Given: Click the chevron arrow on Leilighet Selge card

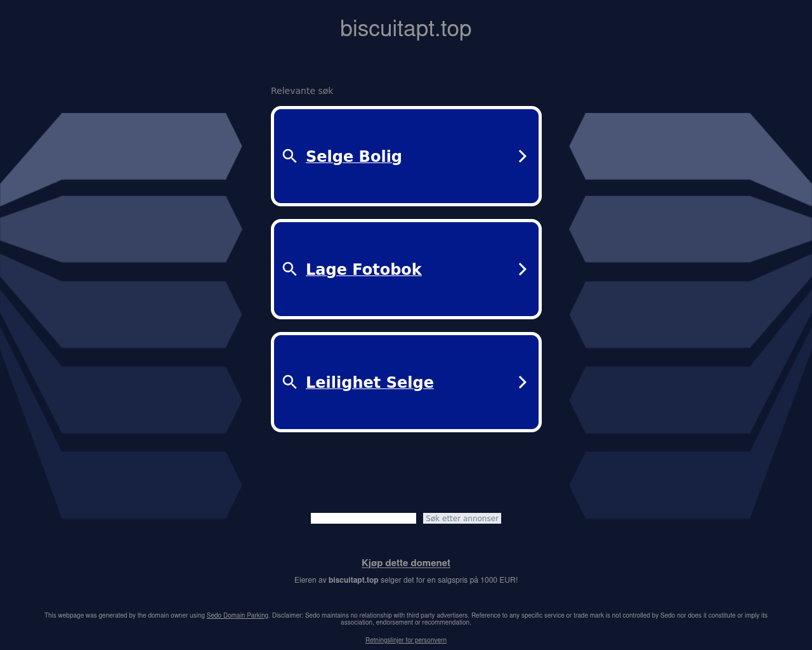Looking at the screenshot, I should click(x=523, y=382).
